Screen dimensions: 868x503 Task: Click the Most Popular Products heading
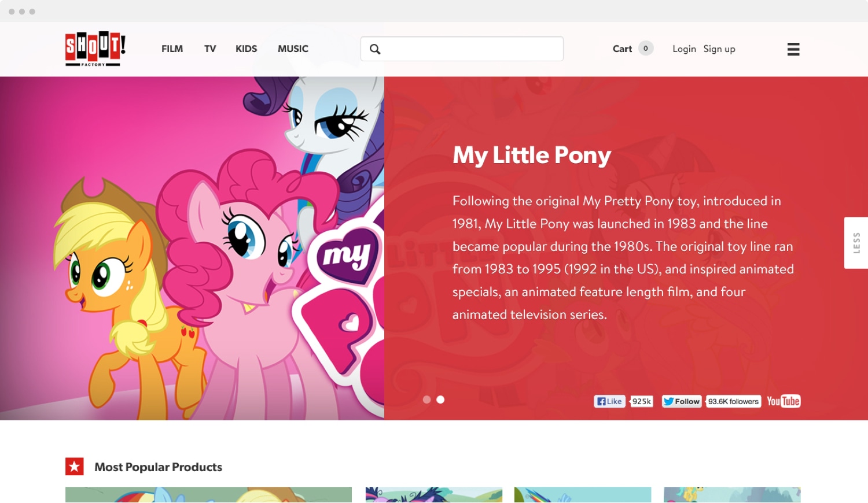pyautogui.click(x=158, y=467)
